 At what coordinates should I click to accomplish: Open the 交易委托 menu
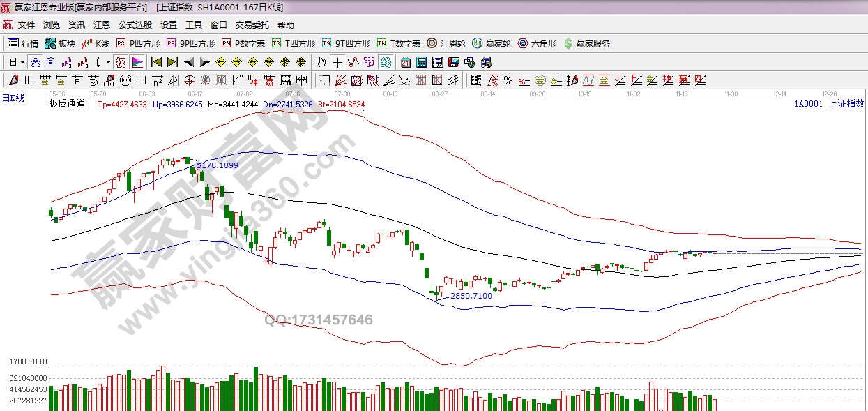pos(252,24)
